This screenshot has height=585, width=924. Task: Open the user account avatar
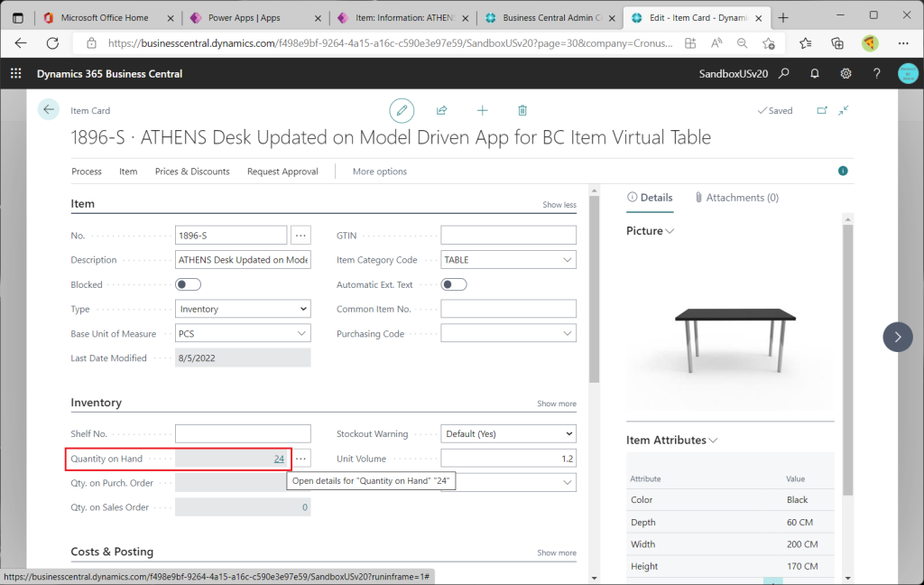(908, 74)
